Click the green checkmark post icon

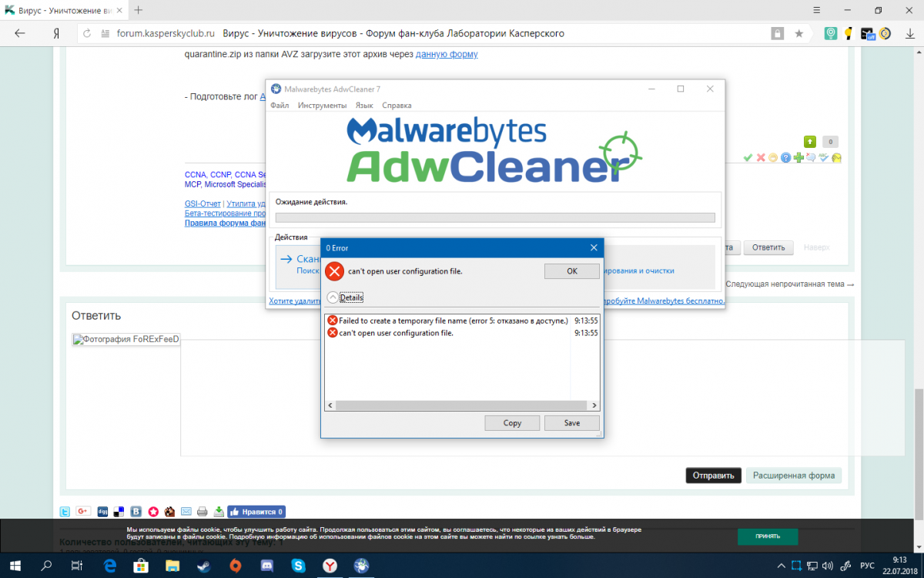748,157
